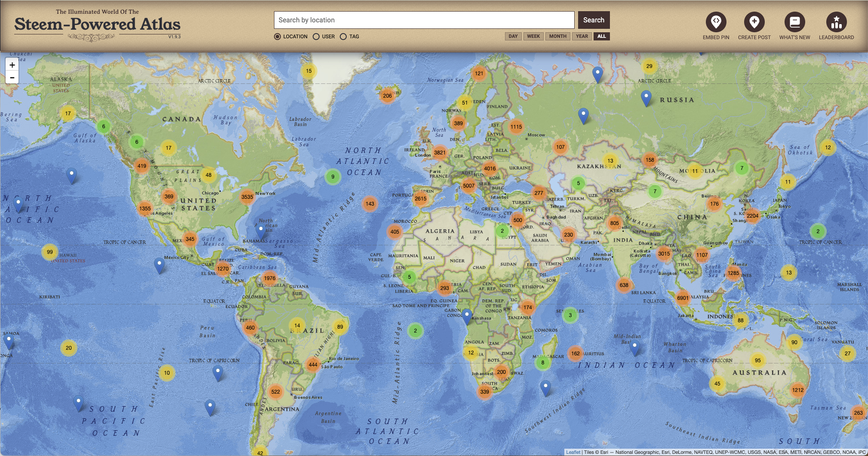Screen dimensions: 868x456
Task: Click the 419 cluster in western Canada
Action: point(142,166)
